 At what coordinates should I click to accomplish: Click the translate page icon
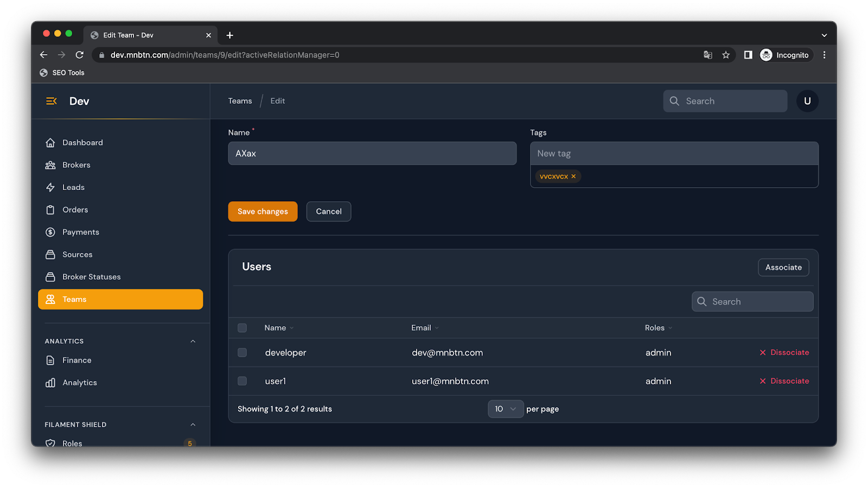(708, 55)
